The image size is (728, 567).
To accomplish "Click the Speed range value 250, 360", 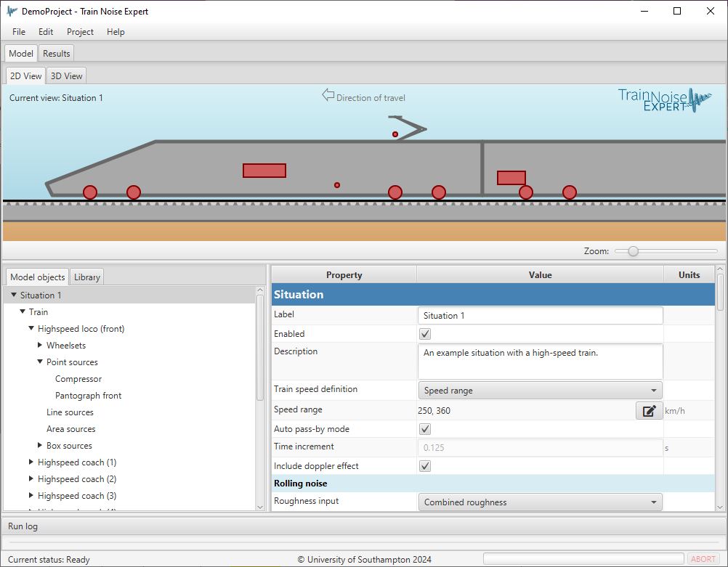I will pos(434,411).
